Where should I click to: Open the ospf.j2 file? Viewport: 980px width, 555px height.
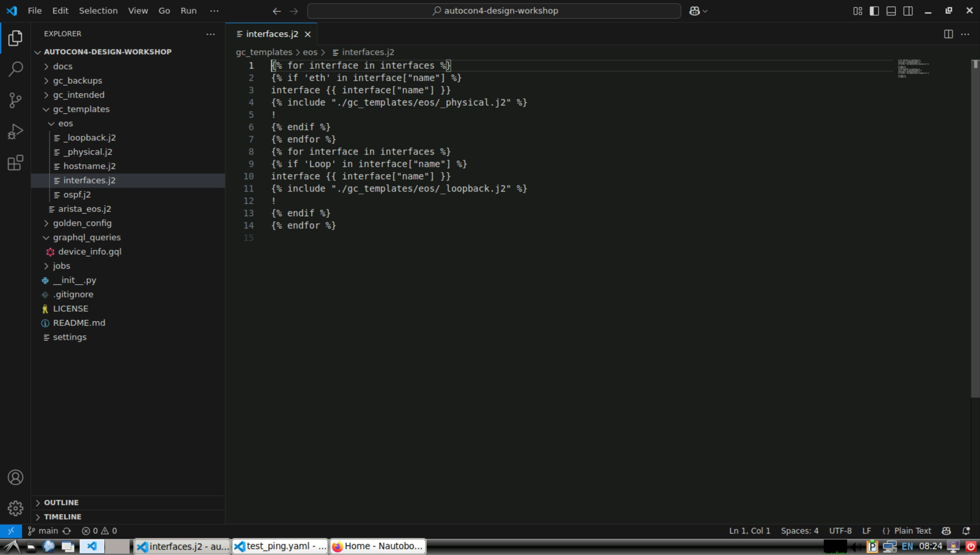(77, 194)
